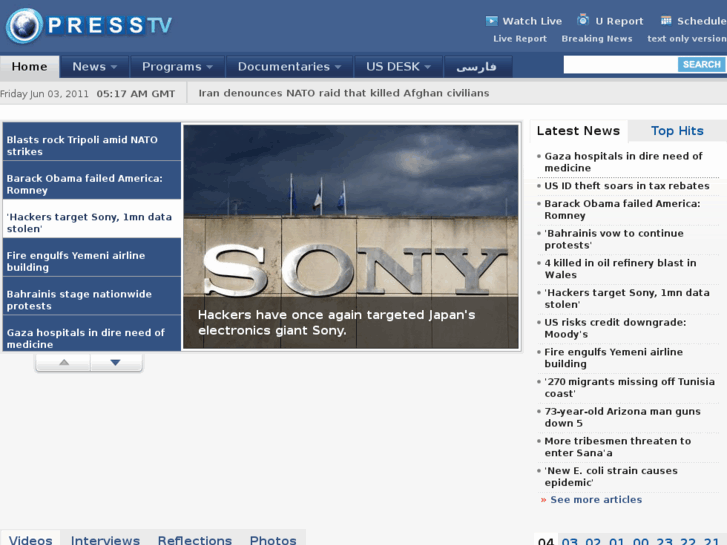This screenshot has width=727, height=545.
Task: Open ticker headline about NATO raid
Action: coord(344,93)
